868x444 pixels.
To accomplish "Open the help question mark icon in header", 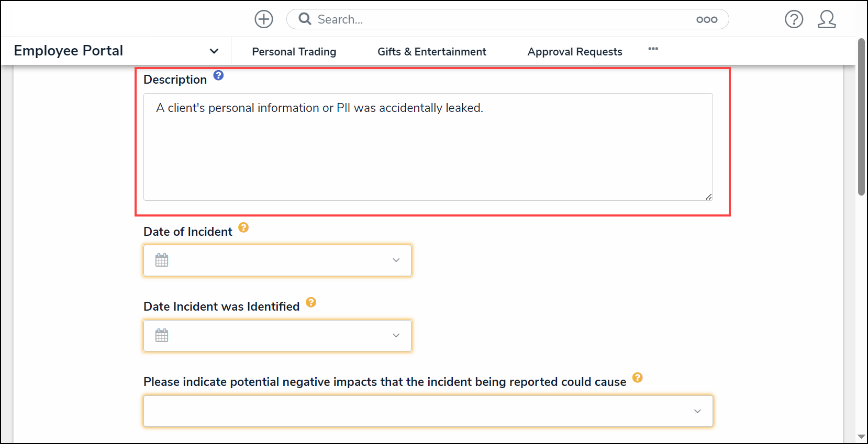I will tap(794, 19).
